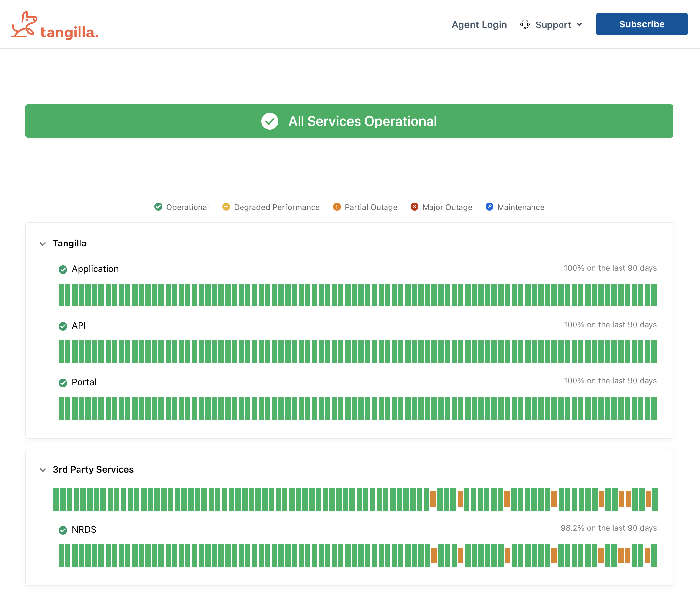
Task: Click the API component name
Action: pyautogui.click(x=79, y=326)
